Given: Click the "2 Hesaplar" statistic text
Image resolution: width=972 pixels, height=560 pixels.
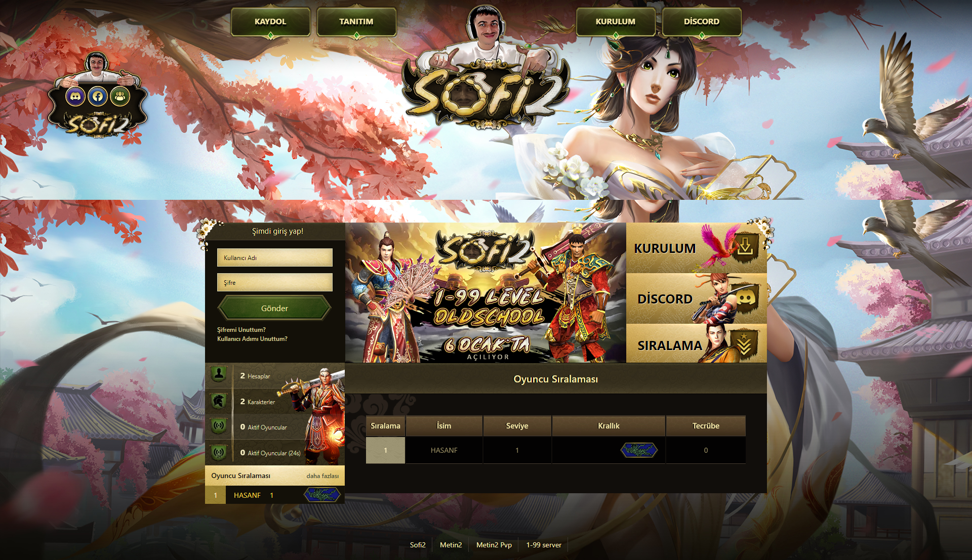Looking at the screenshot, I should point(255,376).
